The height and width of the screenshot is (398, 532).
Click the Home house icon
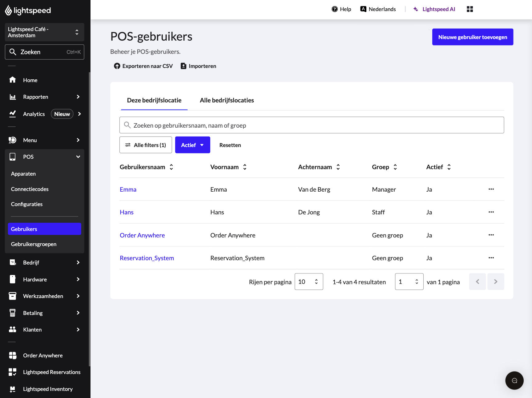13,80
